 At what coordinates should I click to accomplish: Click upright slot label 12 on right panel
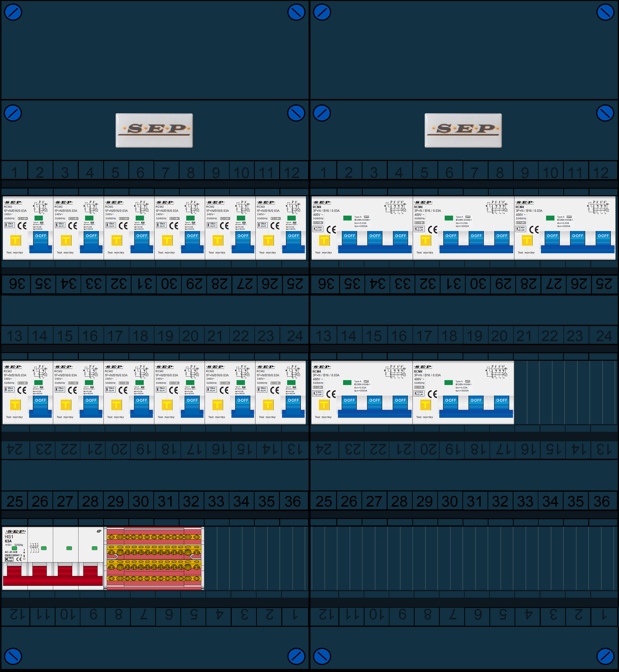coord(601,172)
